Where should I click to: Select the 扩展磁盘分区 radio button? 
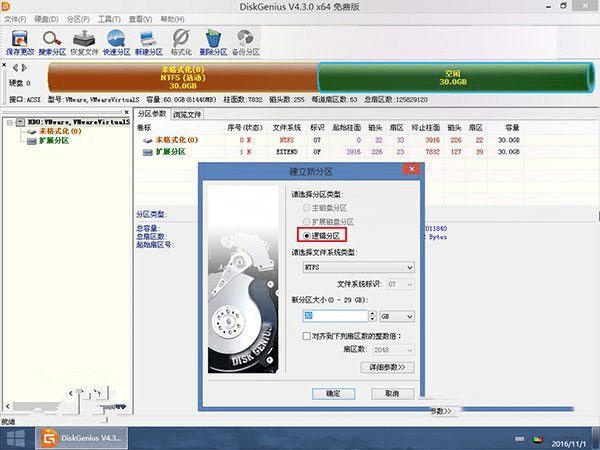[x=306, y=222]
